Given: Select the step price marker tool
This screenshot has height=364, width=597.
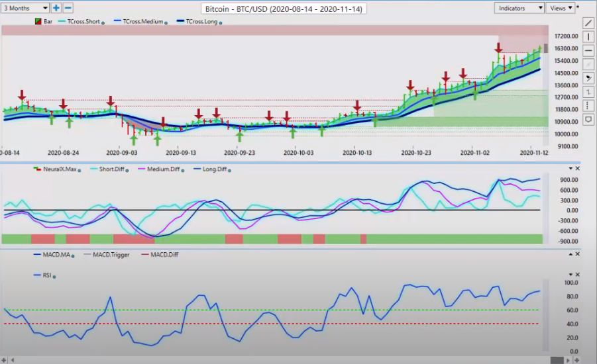Looking at the screenshot, I should point(588,92).
